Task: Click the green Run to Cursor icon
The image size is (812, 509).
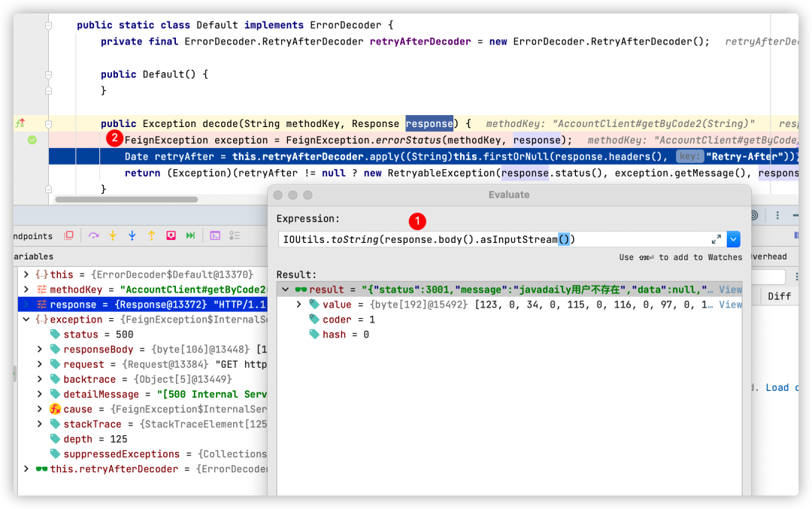Action: pyautogui.click(x=190, y=235)
